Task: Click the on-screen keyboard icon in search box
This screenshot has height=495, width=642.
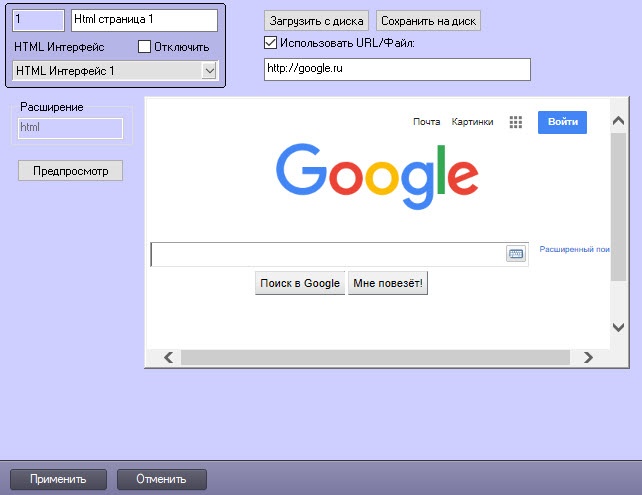Action: (516, 254)
